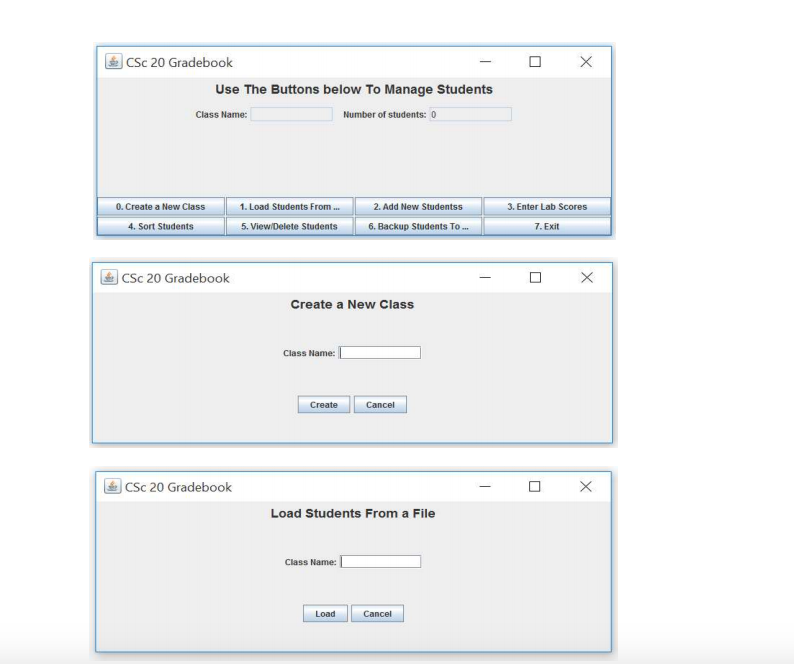Focus the Class Name input in Create a New Class
Screen dimensions: 794x664
tap(380, 353)
